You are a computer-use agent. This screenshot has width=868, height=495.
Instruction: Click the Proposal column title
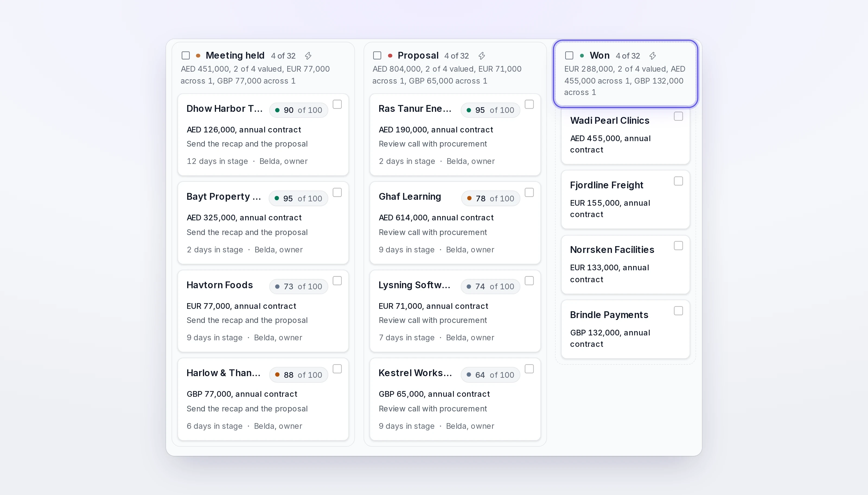418,55
